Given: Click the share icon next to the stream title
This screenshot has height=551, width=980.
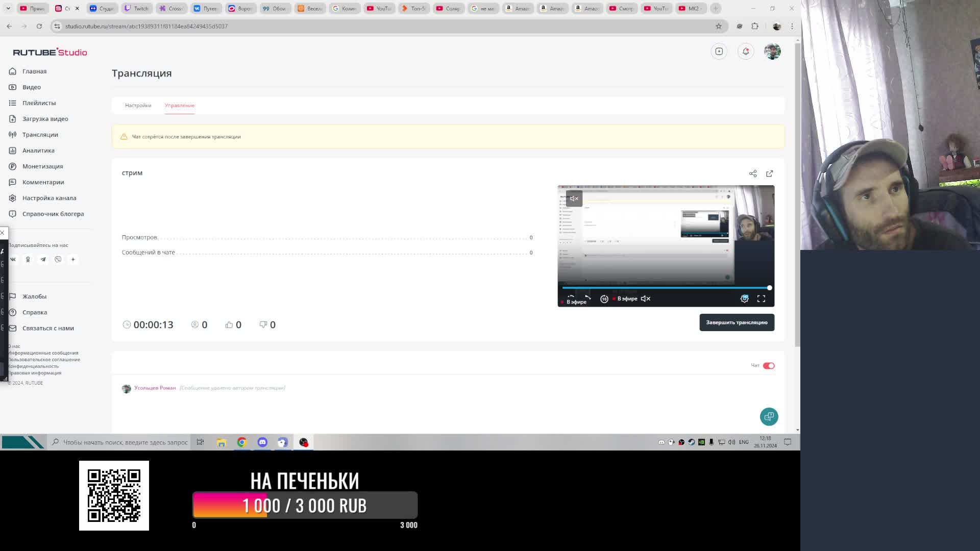Looking at the screenshot, I should tap(753, 173).
